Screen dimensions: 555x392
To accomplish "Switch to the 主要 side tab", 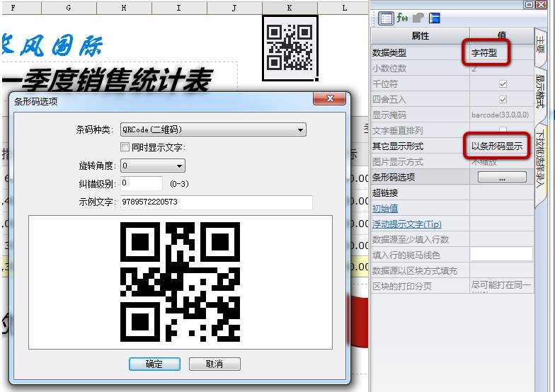I will pos(539,45).
